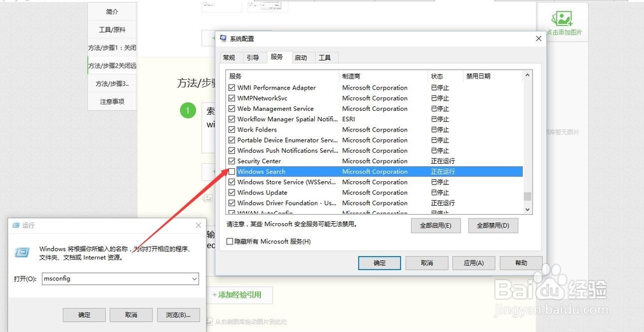This screenshot has width=644, height=332.
Task: Click 应用(A) button
Action: tap(473, 263)
